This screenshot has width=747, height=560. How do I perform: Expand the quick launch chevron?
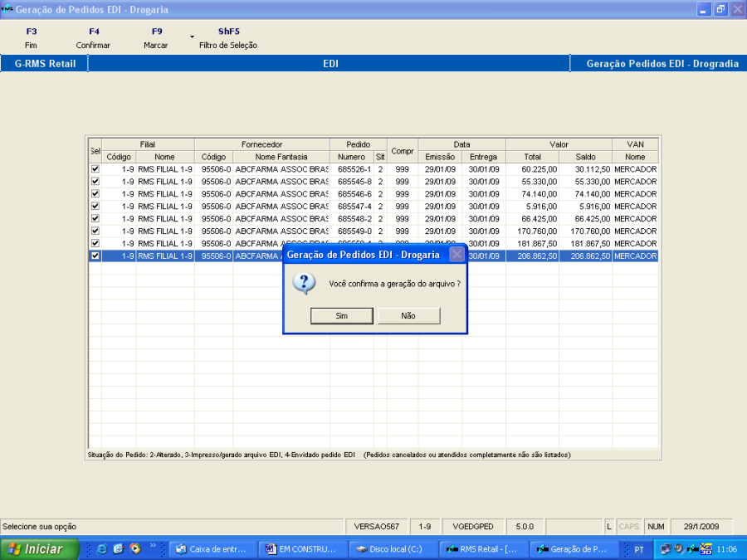pyautogui.click(x=153, y=546)
